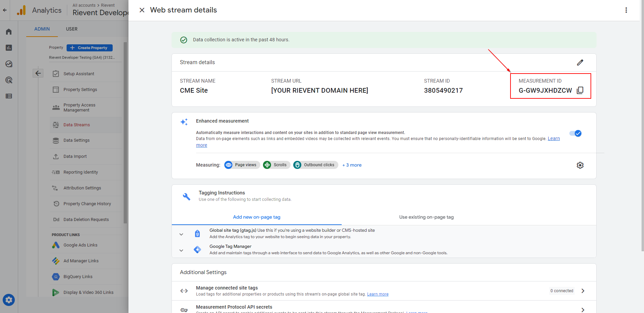Expand the Google Tag Manager section
The width and height of the screenshot is (644, 313).
point(181,251)
